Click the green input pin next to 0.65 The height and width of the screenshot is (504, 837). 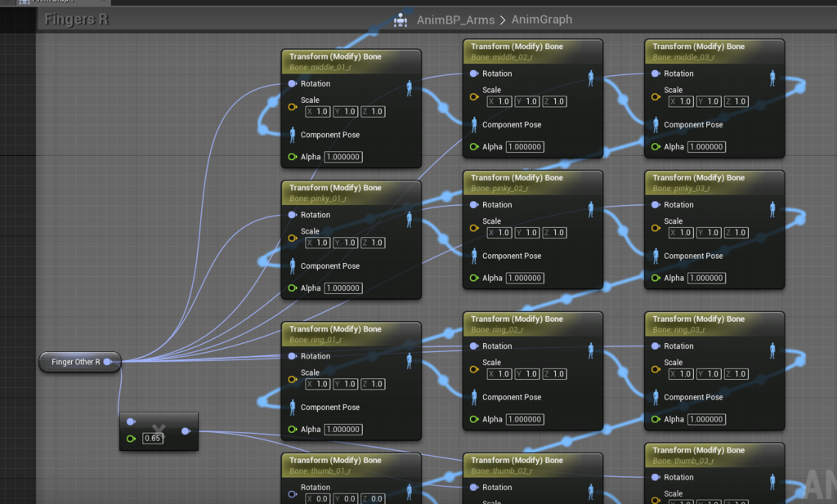[131, 439]
